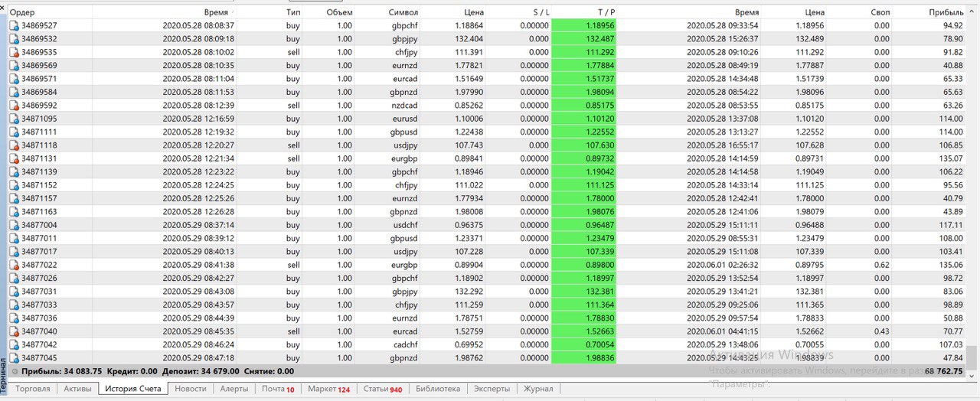Switch to the Активы tab
The image size is (980, 401).
click(x=77, y=389)
